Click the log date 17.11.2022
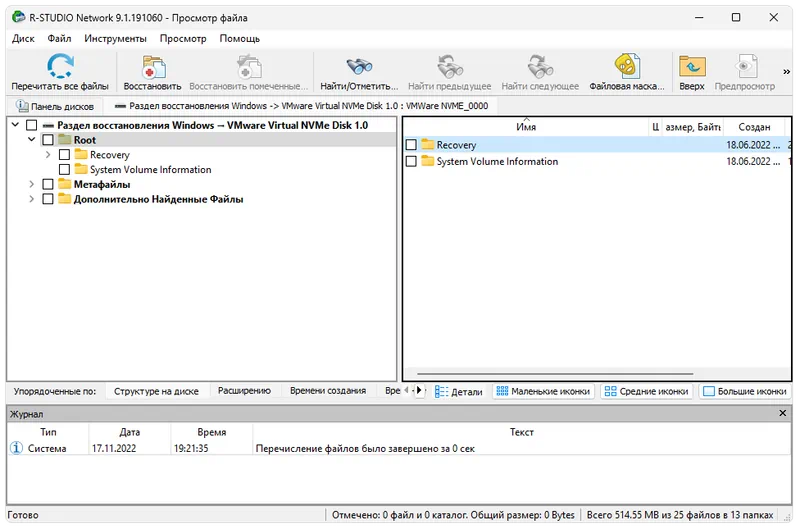This screenshot has height=529, width=800. 114,448
